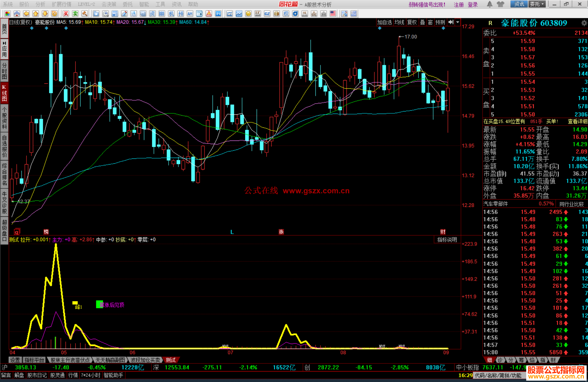
Task: Collapse the side panel with arrow button
Action: pyautogui.click(x=451, y=22)
